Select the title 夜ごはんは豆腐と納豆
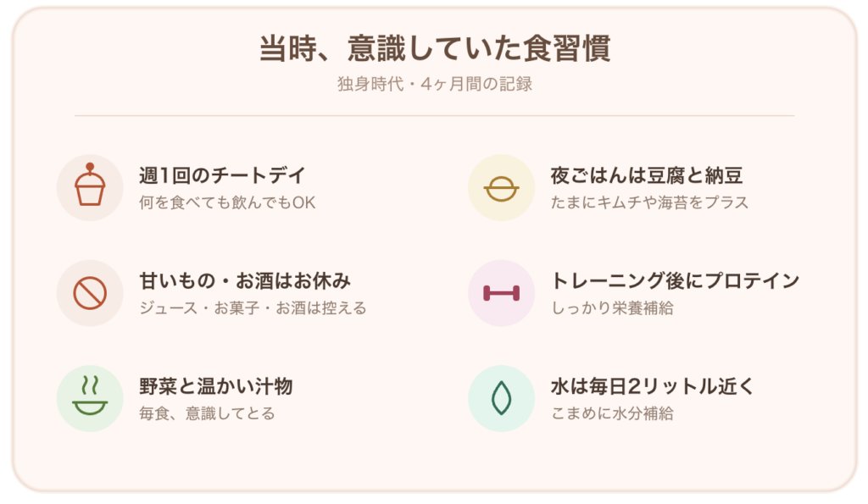This screenshot has width=868, height=504. point(647,175)
